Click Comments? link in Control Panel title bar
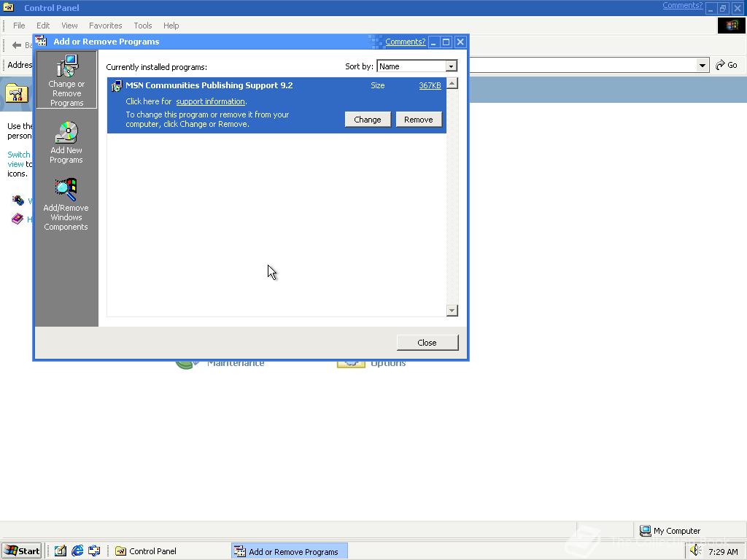This screenshot has height=560, width=747. pyautogui.click(x=682, y=6)
